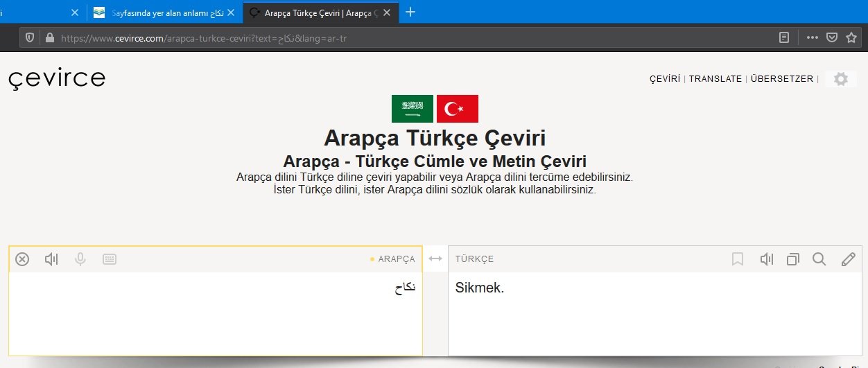868x368 pixels.
Task: Close the Sayfasında yer alan anlamı tab
Action: point(230,12)
